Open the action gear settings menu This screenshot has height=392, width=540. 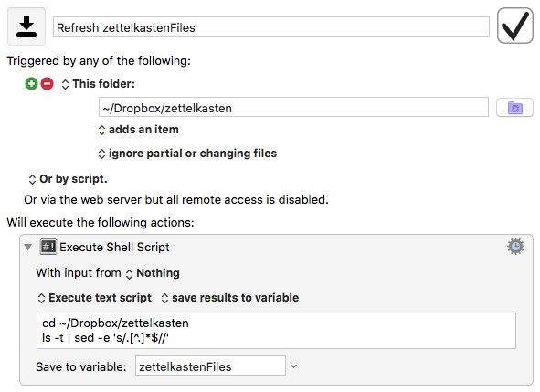coord(515,247)
